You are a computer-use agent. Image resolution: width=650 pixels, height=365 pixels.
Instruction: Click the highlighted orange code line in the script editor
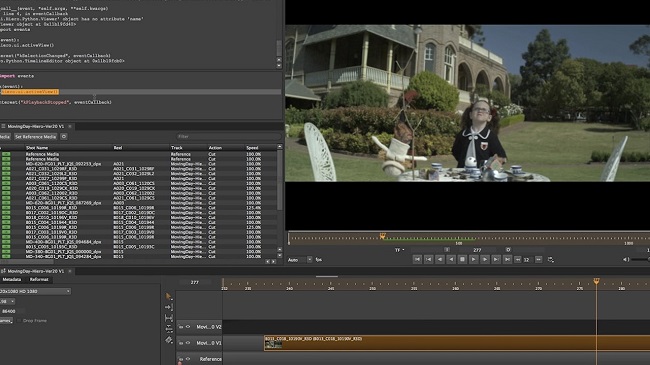(x=29, y=92)
